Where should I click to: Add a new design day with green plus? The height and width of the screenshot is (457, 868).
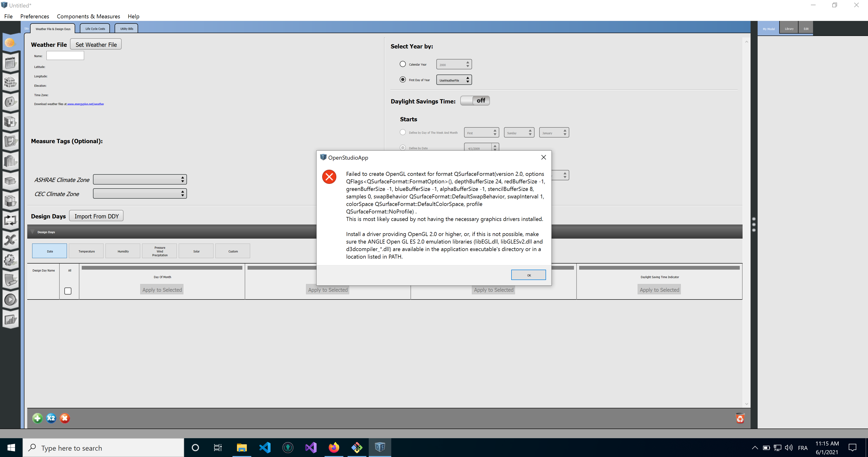[x=37, y=418]
